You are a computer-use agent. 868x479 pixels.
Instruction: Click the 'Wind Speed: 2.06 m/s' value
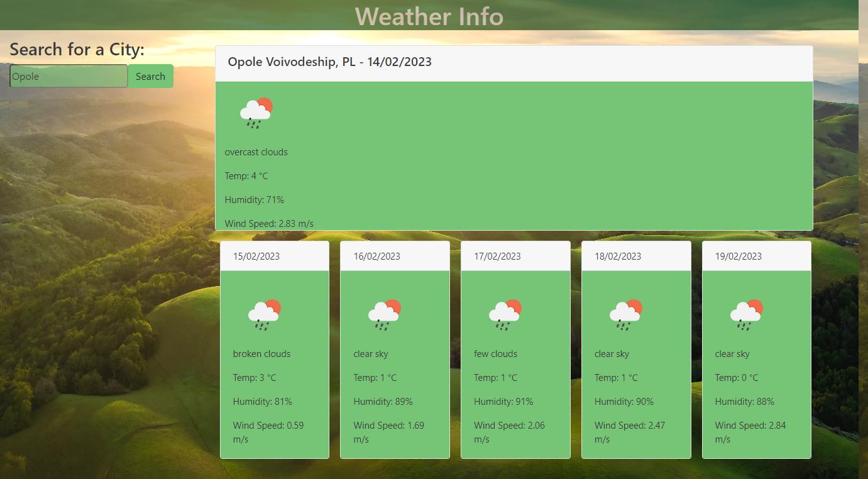coord(510,432)
